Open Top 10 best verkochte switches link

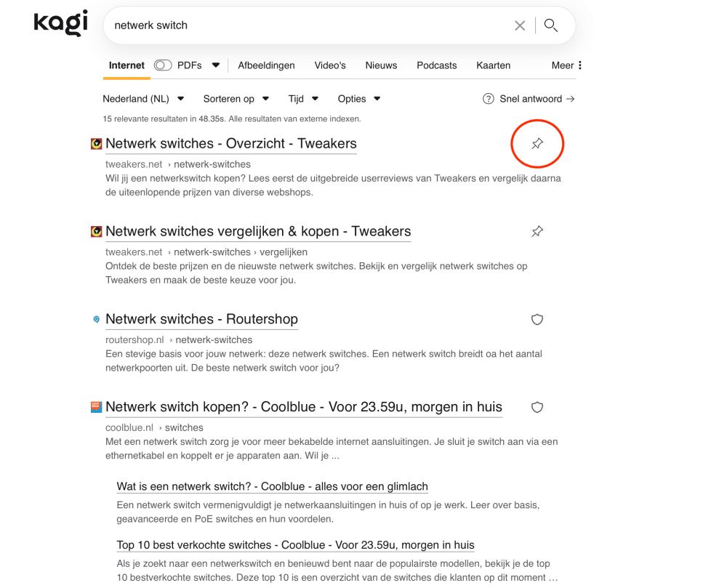point(295,545)
